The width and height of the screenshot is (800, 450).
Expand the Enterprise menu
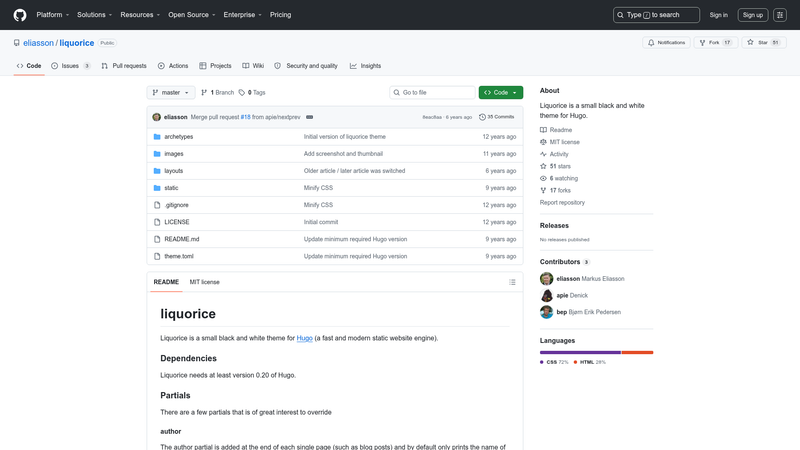click(242, 15)
